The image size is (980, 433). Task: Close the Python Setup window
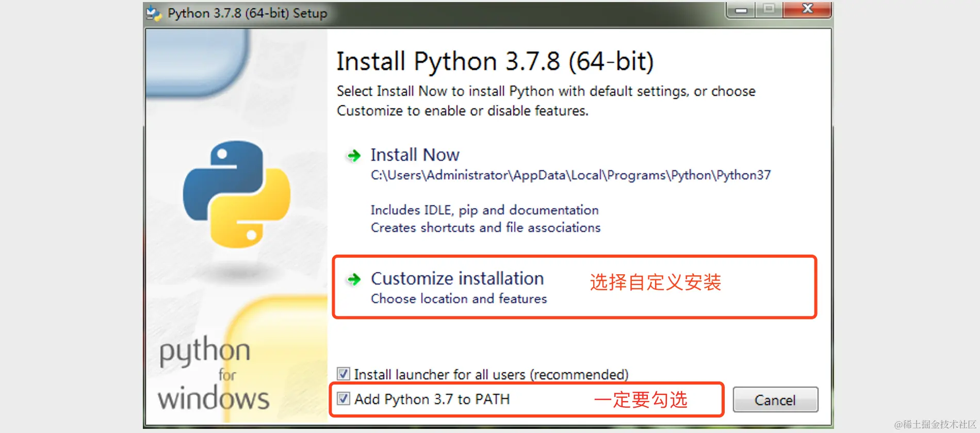click(807, 9)
